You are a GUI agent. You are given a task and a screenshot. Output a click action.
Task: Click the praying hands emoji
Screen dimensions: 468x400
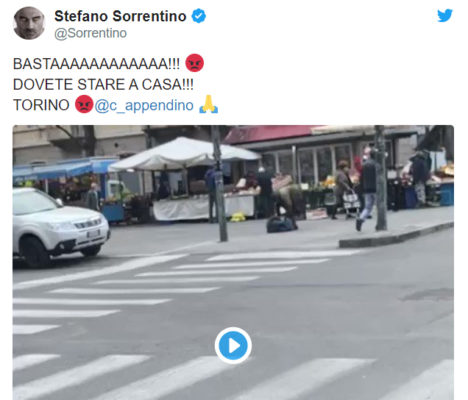(x=208, y=104)
